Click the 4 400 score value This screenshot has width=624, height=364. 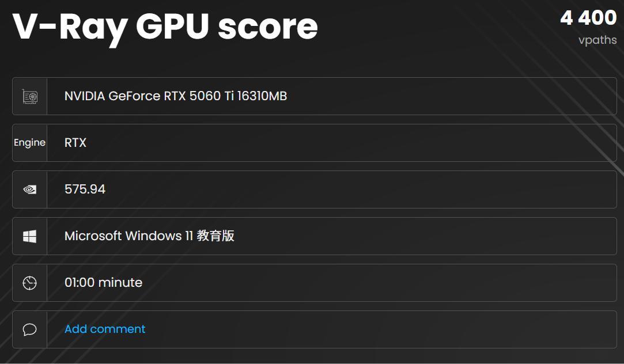pos(588,18)
